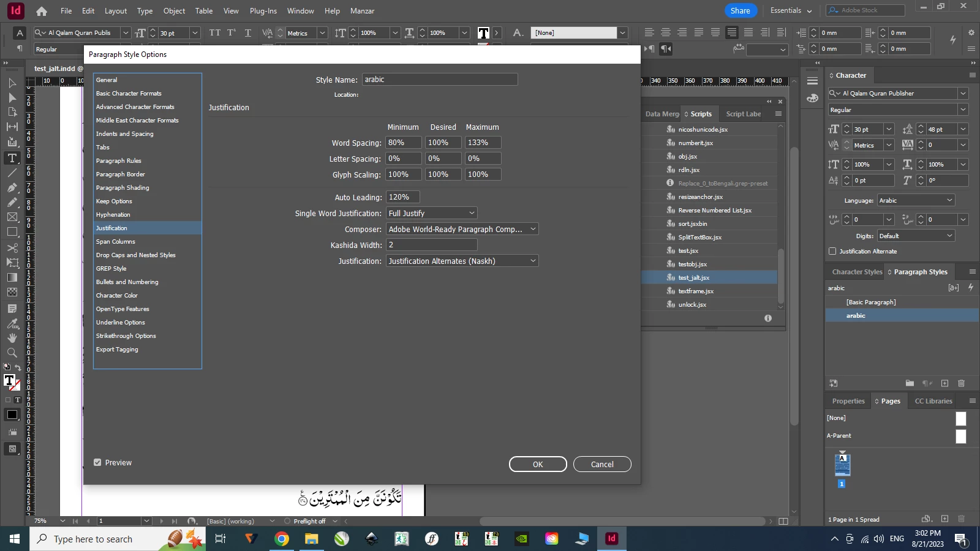Open the Composer dropdown
The height and width of the screenshot is (551, 980).
pos(462,229)
